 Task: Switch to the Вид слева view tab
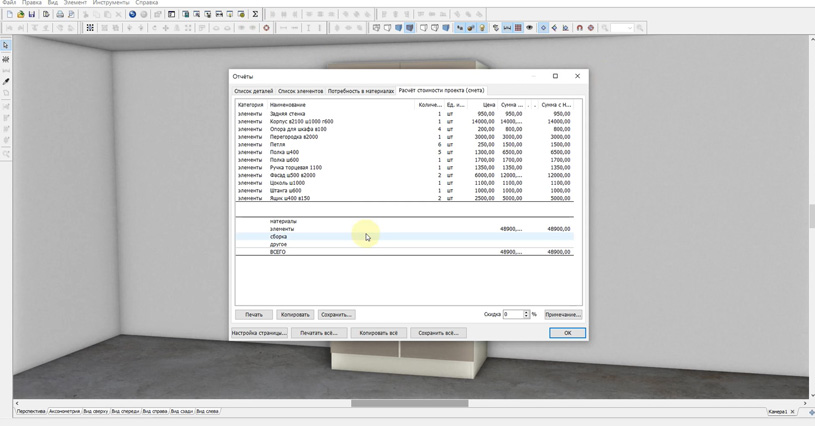(207, 411)
